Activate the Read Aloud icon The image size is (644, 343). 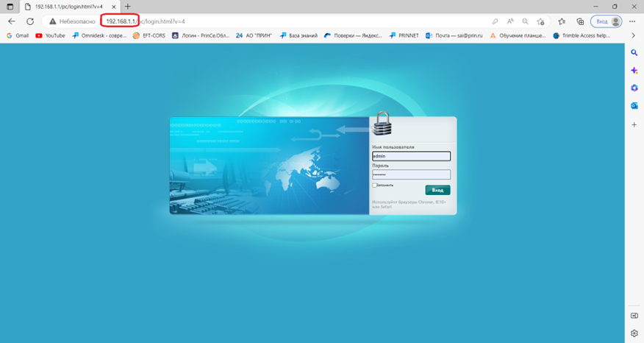pos(510,21)
